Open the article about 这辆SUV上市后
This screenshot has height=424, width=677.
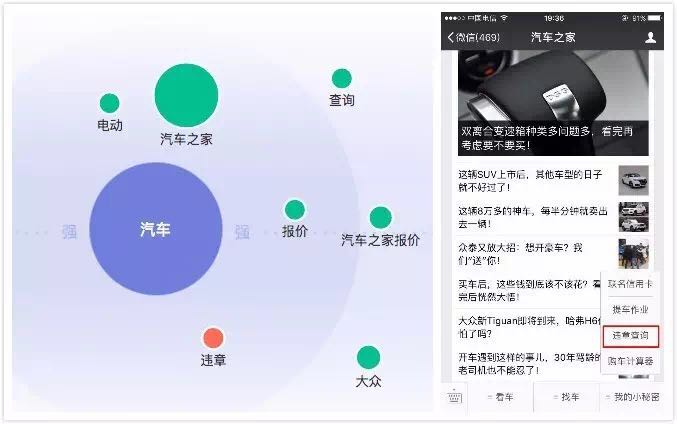tap(530, 181)
